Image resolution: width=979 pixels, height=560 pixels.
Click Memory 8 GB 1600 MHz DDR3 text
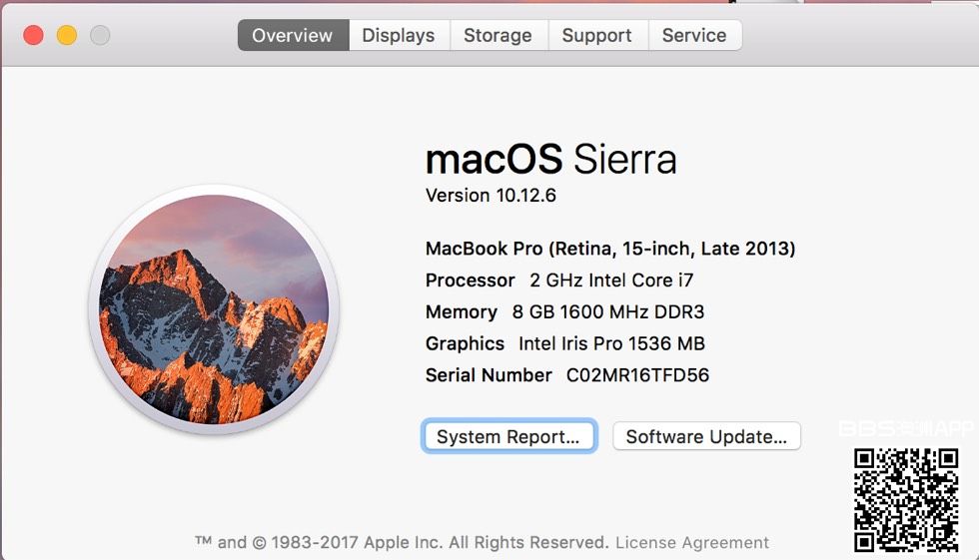[x=564, y=311]
